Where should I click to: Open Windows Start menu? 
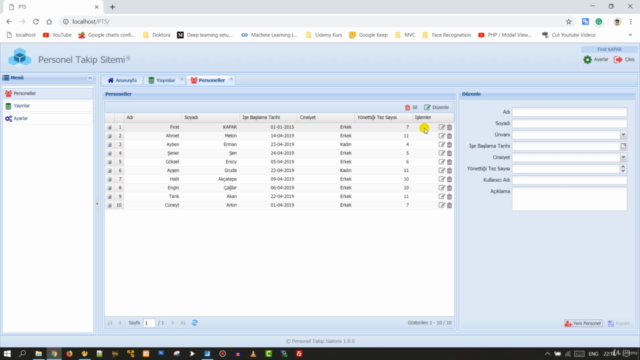(7, 353)
